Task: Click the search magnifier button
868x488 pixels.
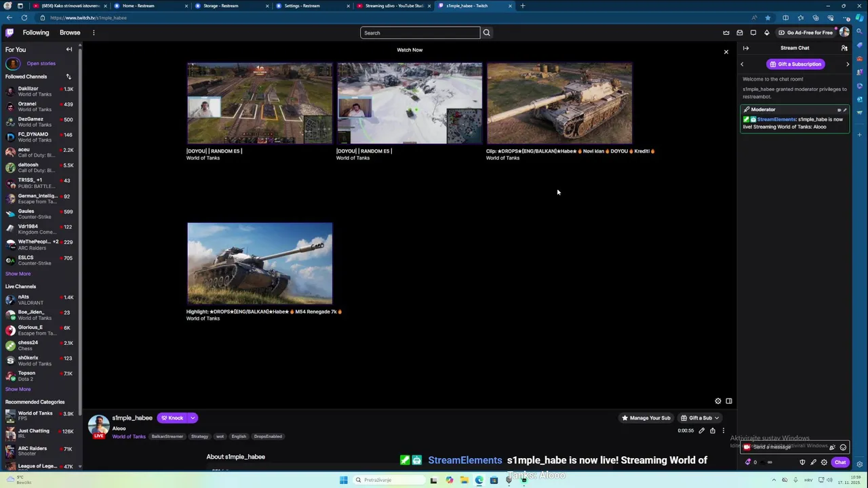Action: [486, 33]
